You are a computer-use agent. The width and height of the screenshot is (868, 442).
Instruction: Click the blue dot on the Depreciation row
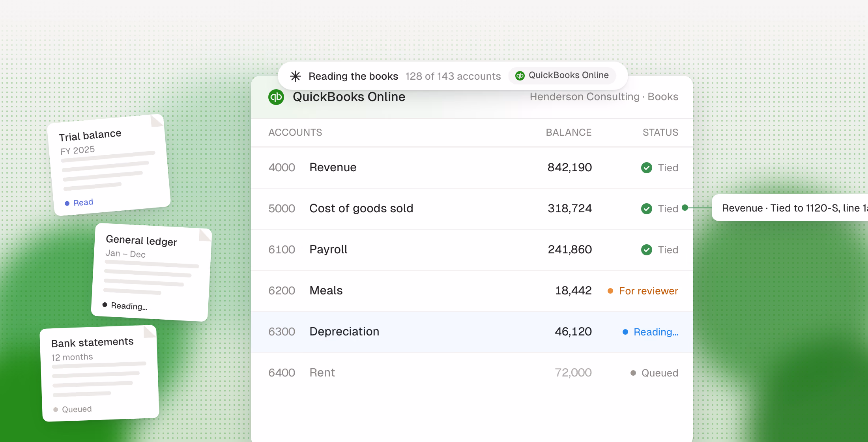tap(625, 332)
